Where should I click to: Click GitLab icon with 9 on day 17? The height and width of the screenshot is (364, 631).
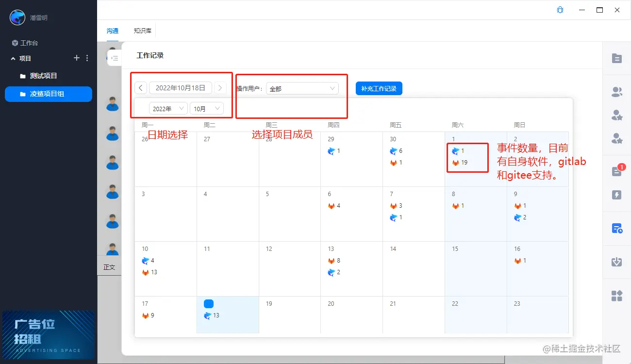[x=145, y=315]
